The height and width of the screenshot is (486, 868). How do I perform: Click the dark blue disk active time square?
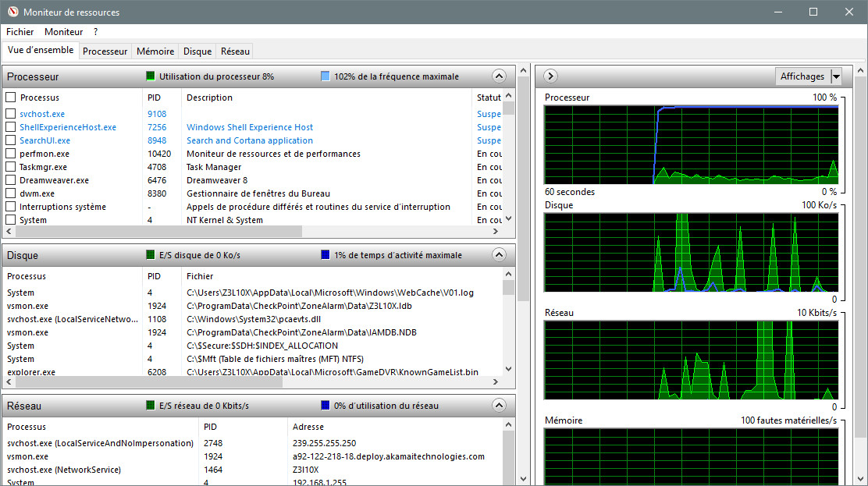325,254
